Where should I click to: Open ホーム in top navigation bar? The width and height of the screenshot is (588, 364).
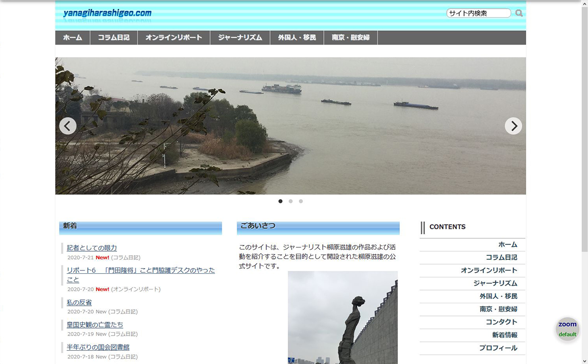click(x=73, y=38)
